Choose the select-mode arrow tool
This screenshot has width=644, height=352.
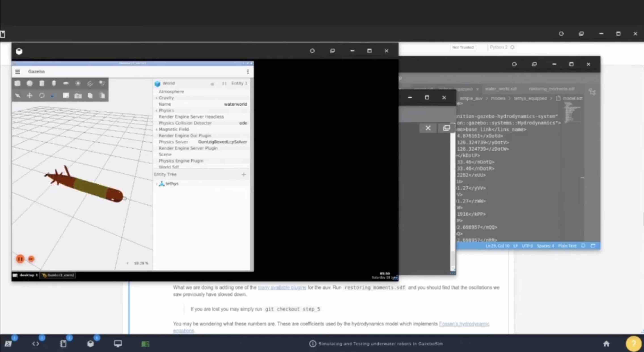pos(17,96)
